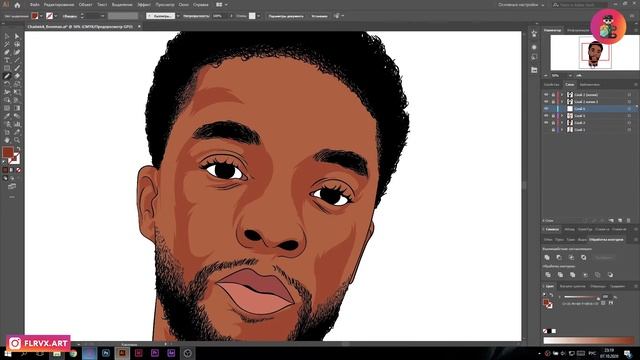
Task: Click opacity value field in control bar
Action: point(219,16)
